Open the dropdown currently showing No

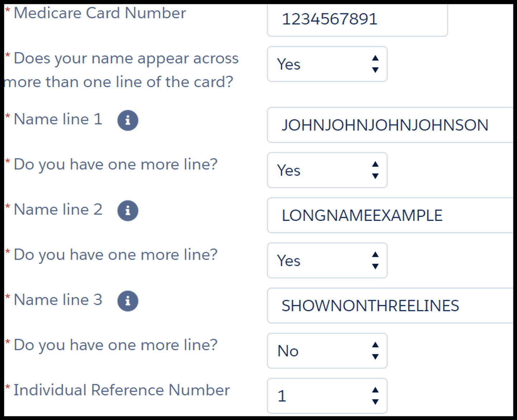[327, 351]
